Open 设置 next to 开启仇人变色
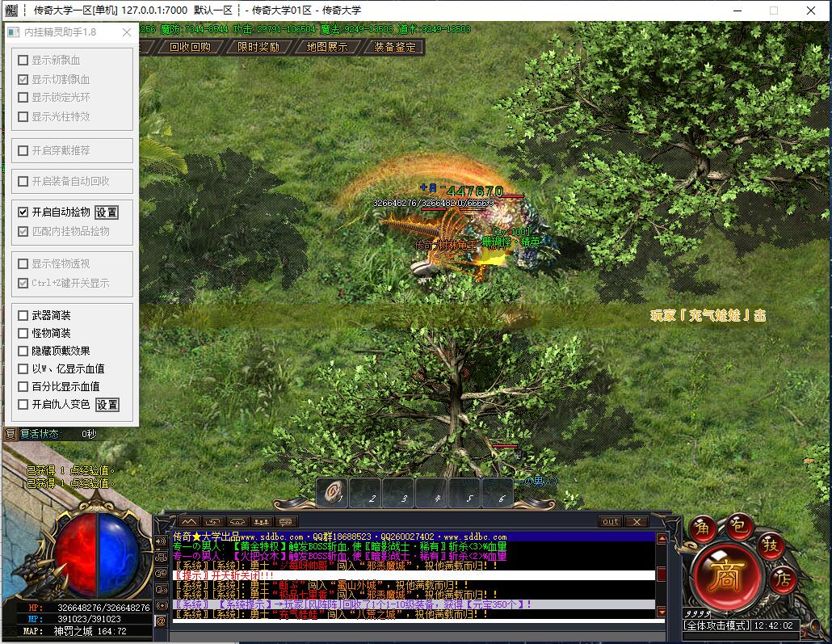 107,405
